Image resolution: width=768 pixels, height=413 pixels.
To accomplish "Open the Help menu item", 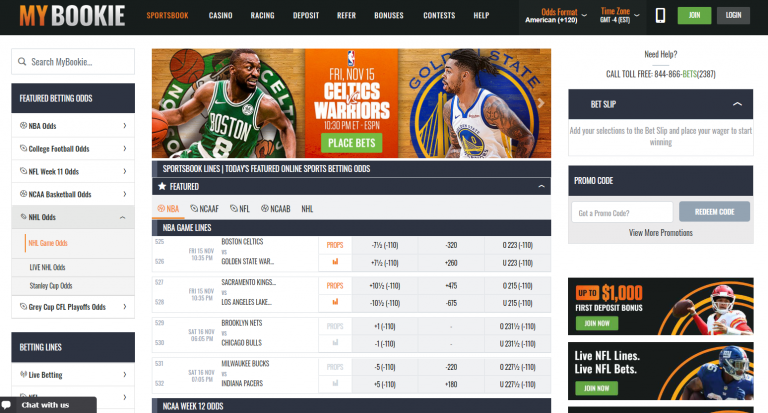I will 481,16.
